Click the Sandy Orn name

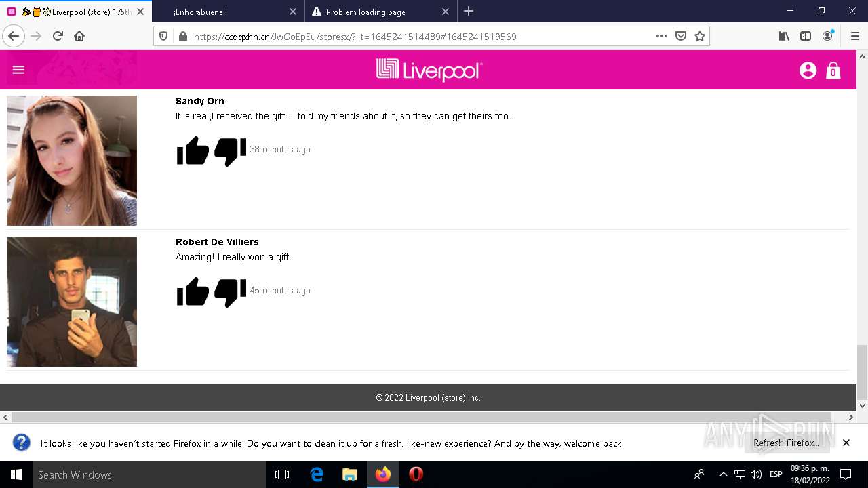coord(200,101)
